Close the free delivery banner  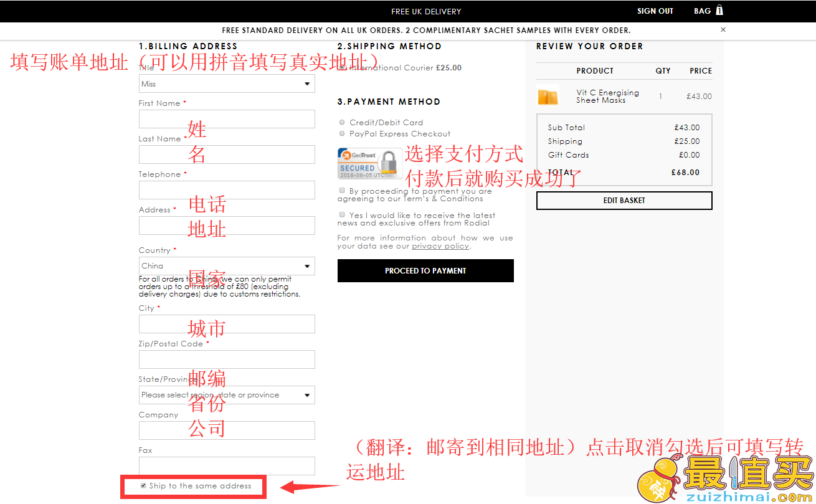pyautogui.click(x=723, y=29)
